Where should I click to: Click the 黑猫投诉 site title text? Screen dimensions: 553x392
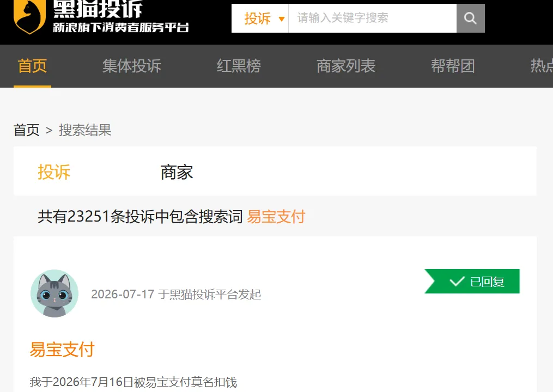coord(98,9)
